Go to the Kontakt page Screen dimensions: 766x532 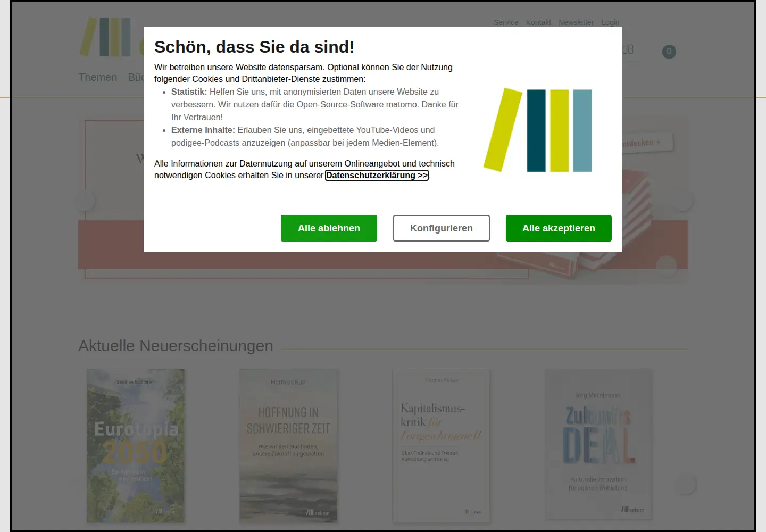point(538,22)
